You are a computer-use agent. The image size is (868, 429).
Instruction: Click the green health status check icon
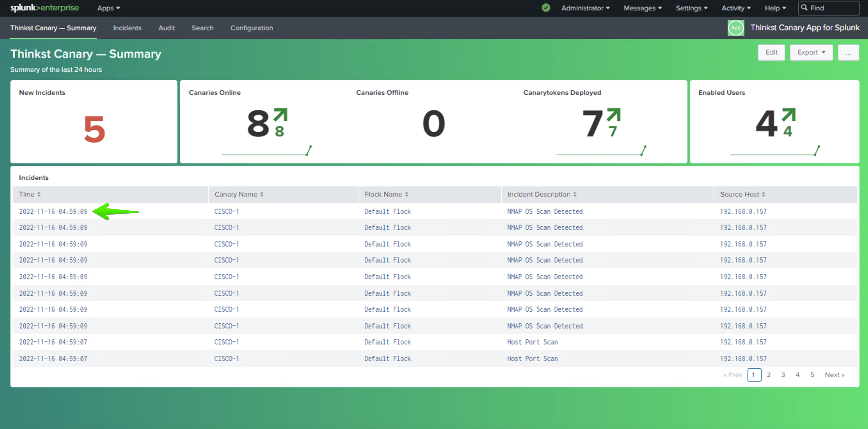point(546,8)
